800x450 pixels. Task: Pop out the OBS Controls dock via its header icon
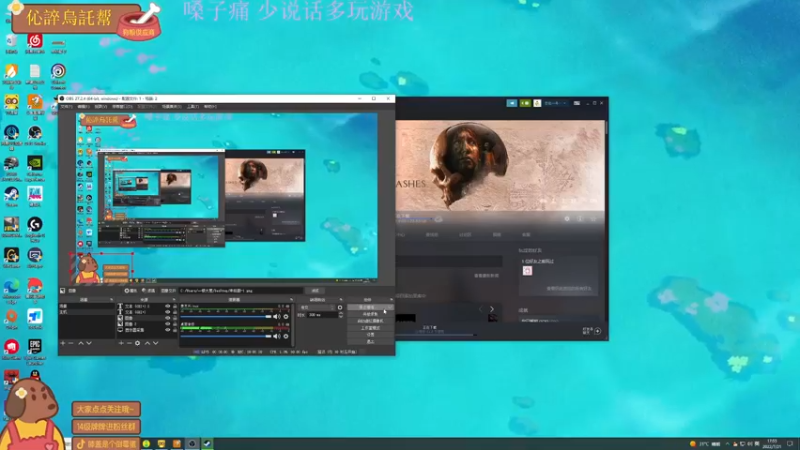coord(392,299)
